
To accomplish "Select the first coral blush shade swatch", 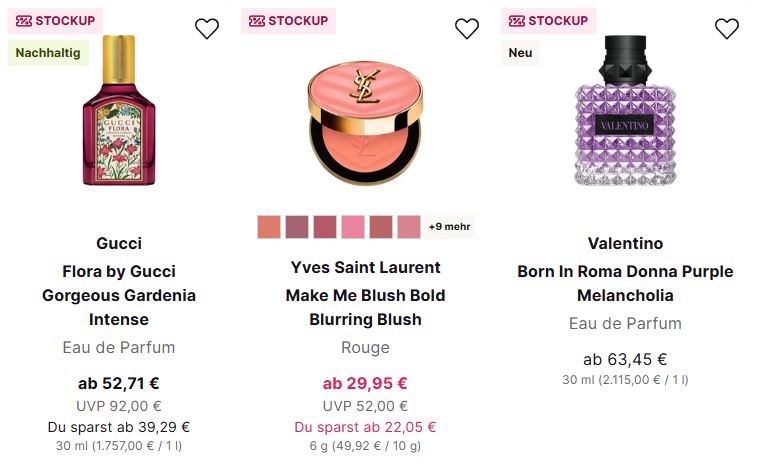I will click(x=269, y=227).
